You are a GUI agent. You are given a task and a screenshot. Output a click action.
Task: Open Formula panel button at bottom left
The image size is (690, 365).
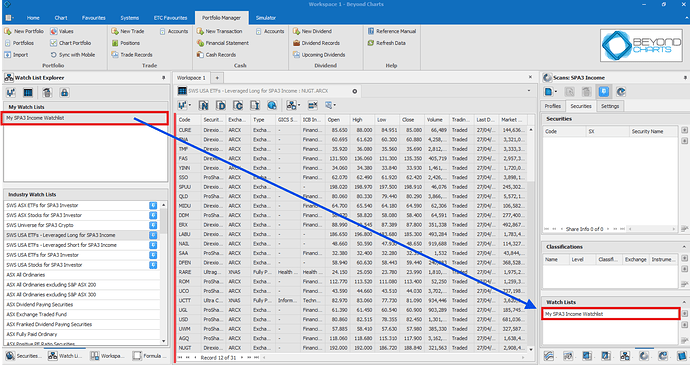click(x=149, y=356)
